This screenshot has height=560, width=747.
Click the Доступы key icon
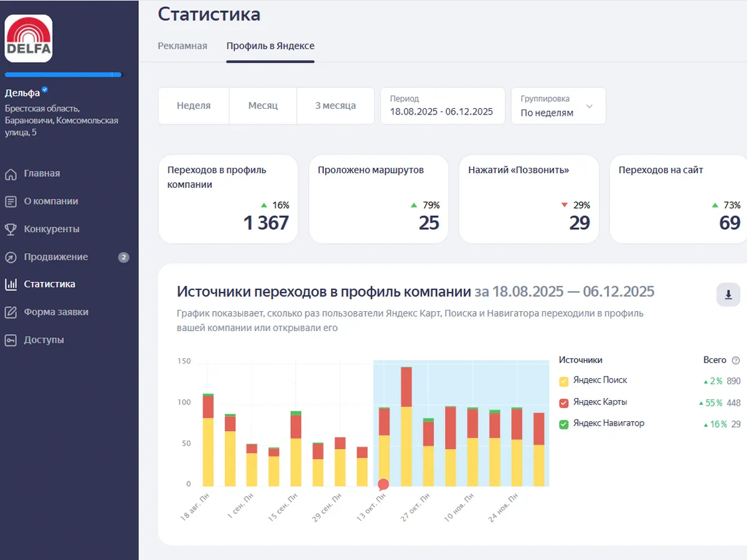(11, 340)
